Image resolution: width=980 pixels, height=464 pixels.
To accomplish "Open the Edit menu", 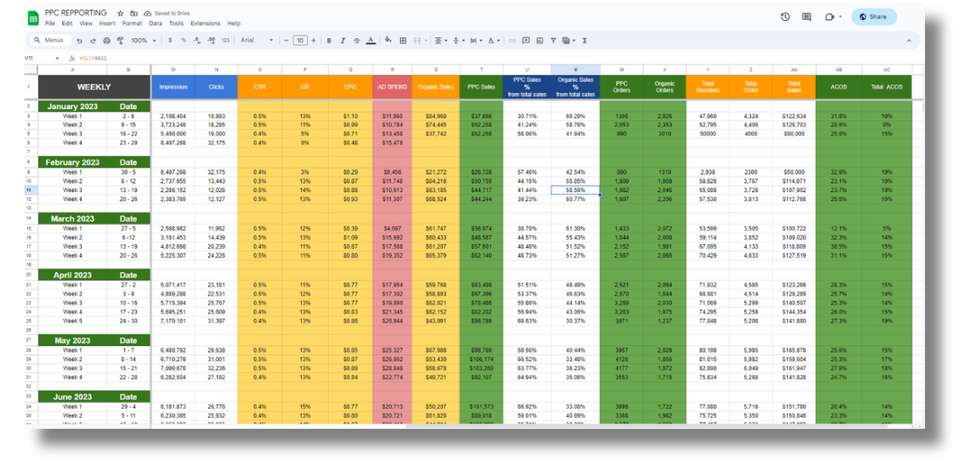I will (x=67, y=24).
